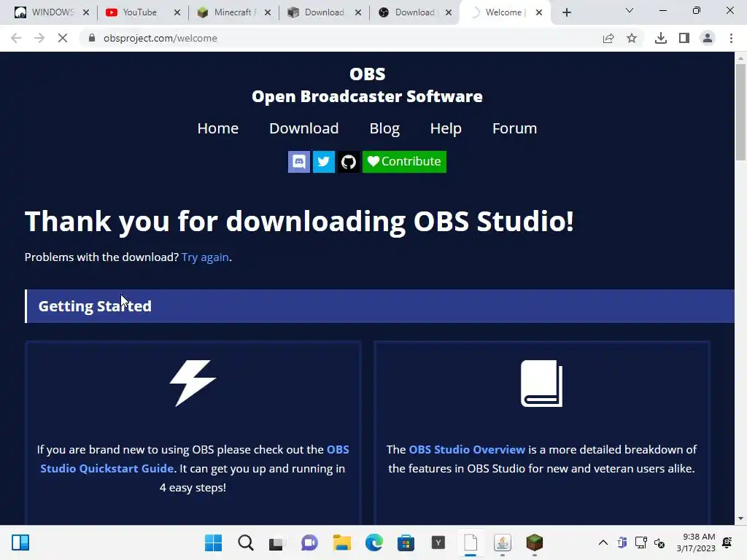Open Teams Chat from taskbar
This screenshot has width=747, height=560.
click(309, 542)
